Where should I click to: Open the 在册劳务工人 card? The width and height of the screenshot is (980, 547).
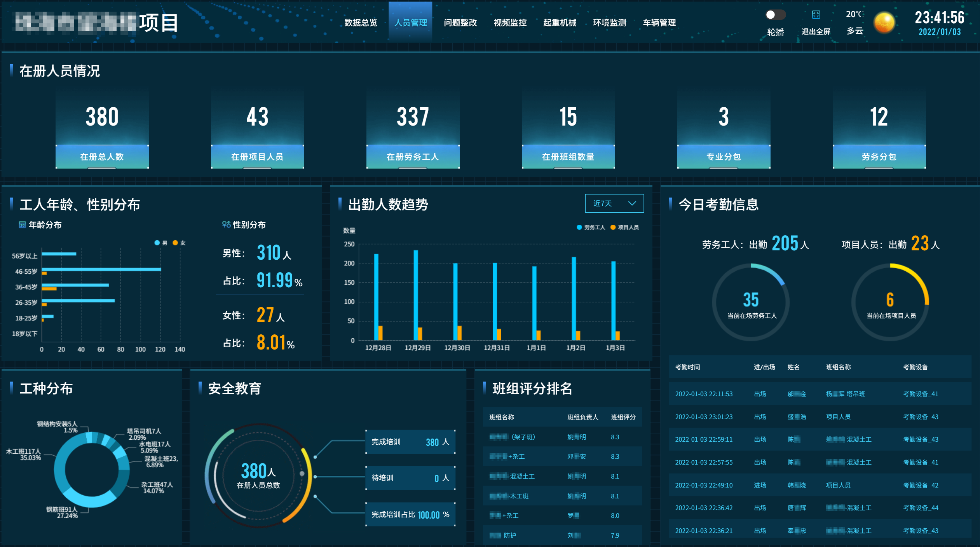coord(413,128)
